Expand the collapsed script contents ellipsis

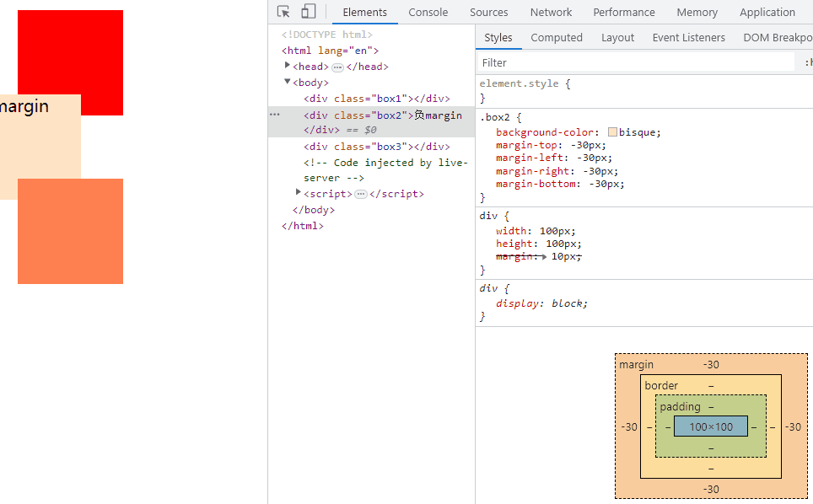[x=359, y=193]
